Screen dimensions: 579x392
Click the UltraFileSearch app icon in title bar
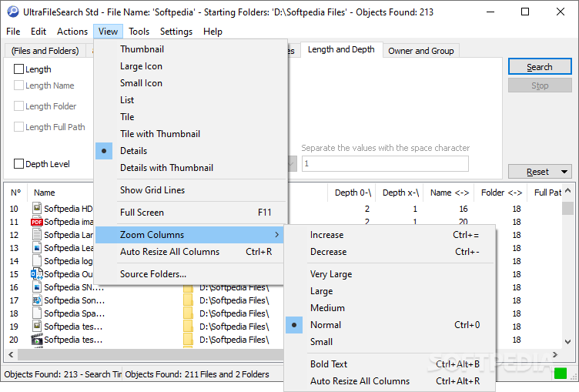[x=12, y=12]
